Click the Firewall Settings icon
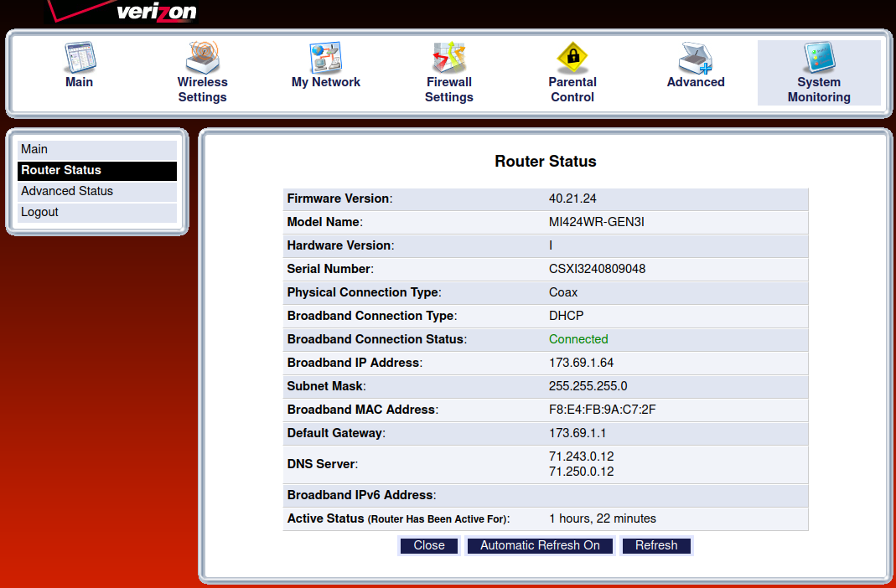The width and height of the screenshot is (896, 588). 448,58
